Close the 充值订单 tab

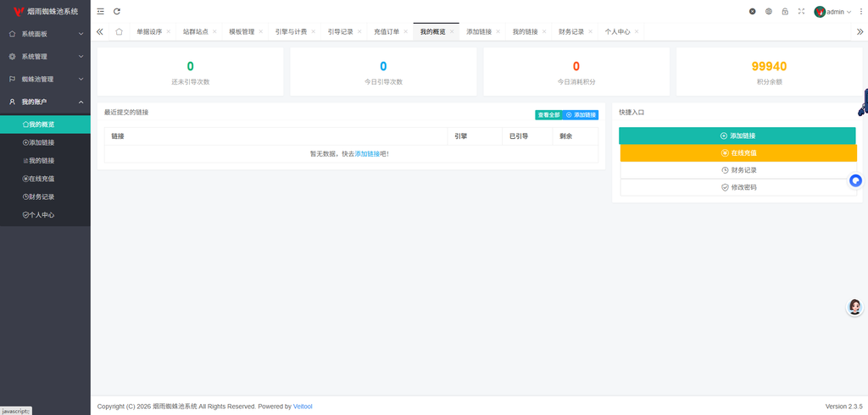[x=406, y=31]
